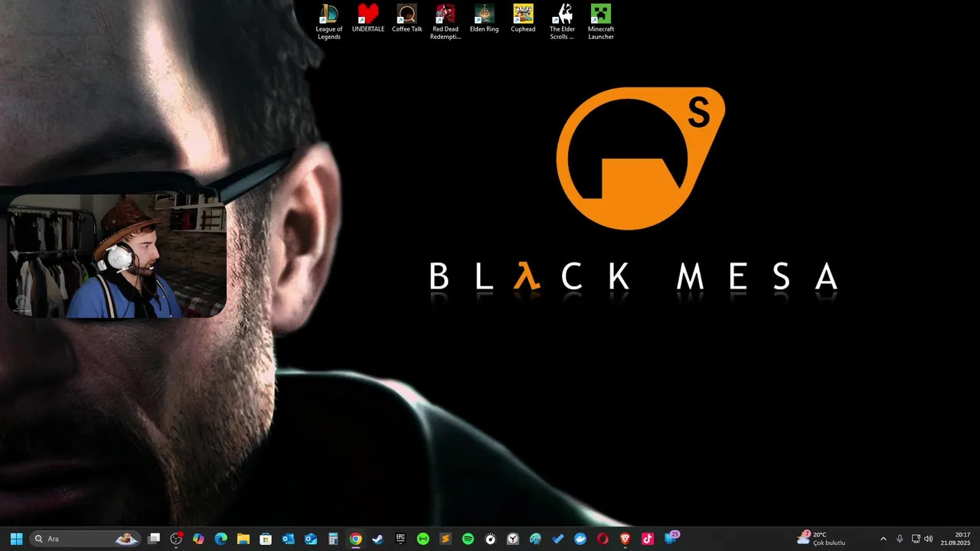Click the webcam overlay of the streamer
This screenshot has width=980, height=551.
(117, 256)
